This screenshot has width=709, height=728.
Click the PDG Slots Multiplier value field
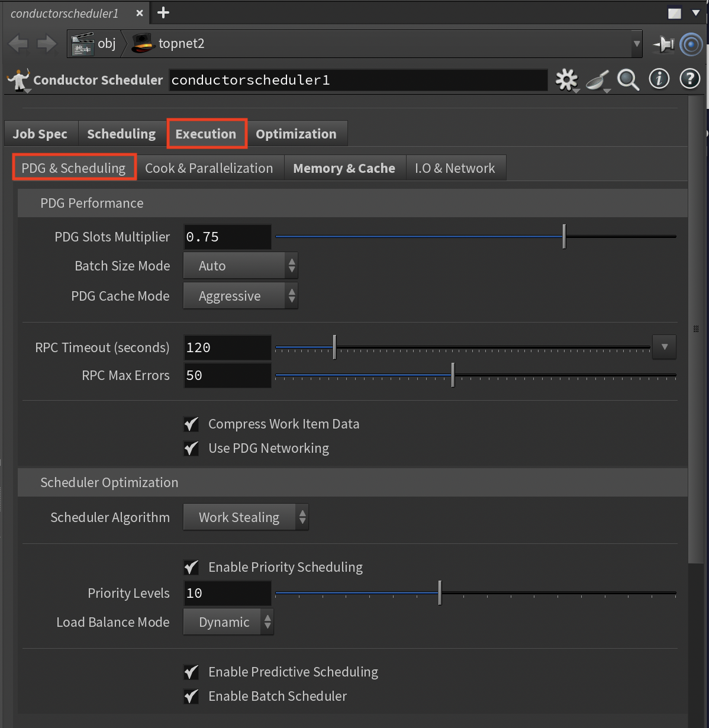pyautogui.click(x=228, y=237)
